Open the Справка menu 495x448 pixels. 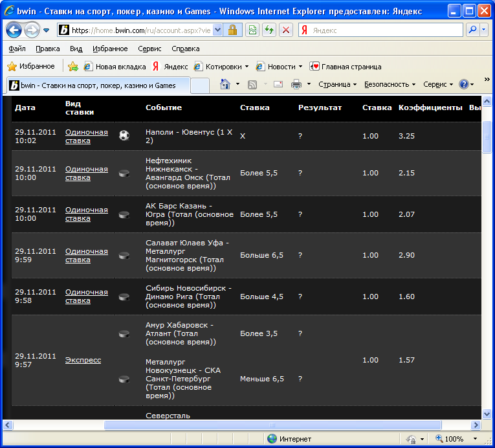coord(186,49)
